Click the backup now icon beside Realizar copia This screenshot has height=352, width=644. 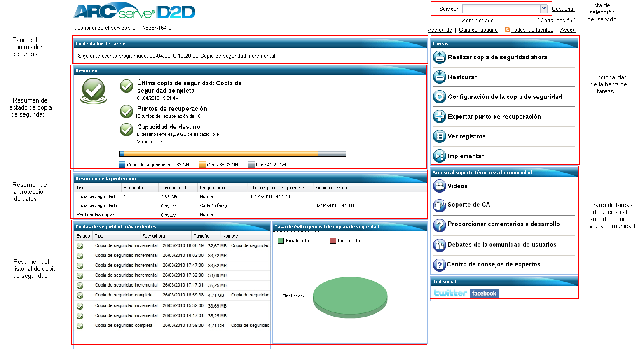coord(440,57)
